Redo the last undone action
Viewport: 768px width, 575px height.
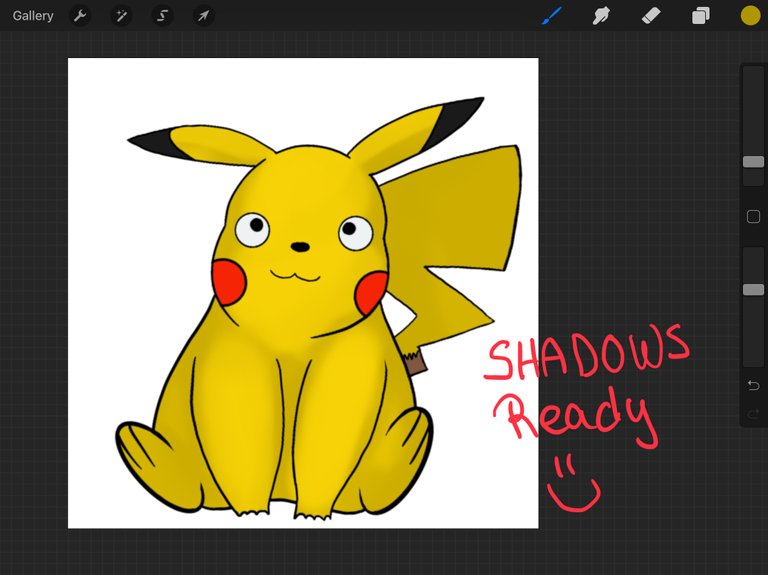753,415
